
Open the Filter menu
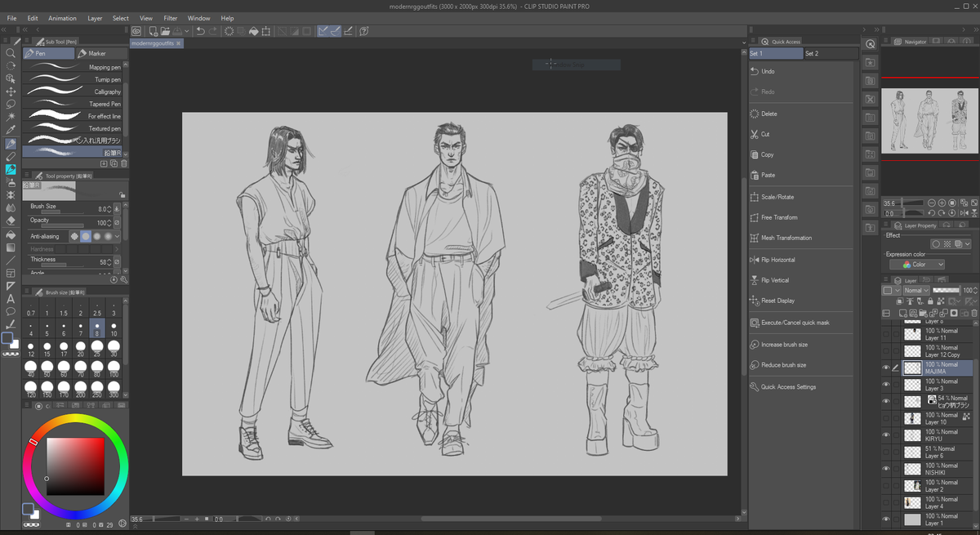click(170, 18)
